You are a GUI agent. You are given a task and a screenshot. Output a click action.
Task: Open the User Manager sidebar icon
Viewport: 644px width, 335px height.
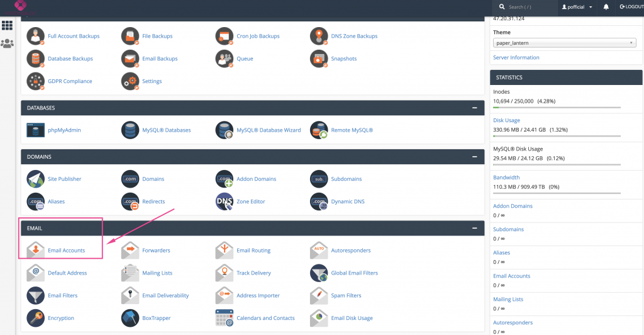pyautogui.click(x=8, y=43)
